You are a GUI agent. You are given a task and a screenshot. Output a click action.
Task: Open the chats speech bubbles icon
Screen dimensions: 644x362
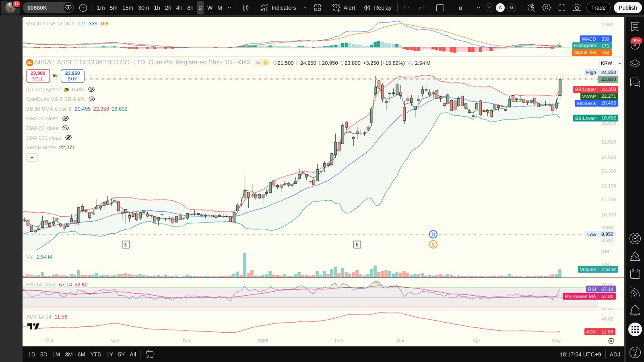point(635,82)
